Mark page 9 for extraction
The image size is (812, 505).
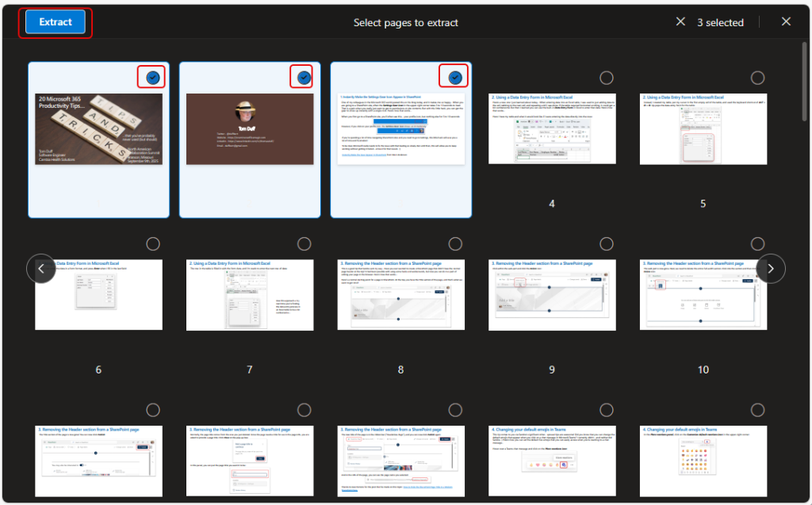pos(607,244)
